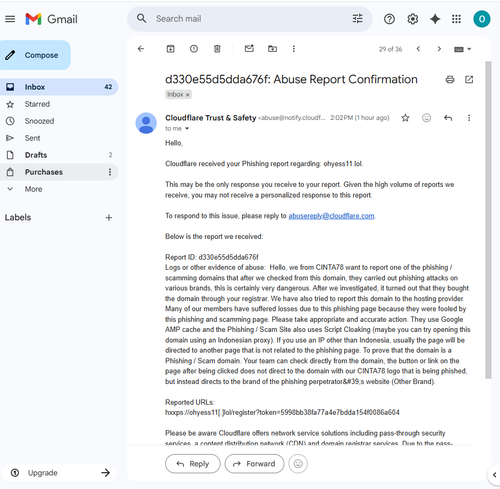This screenshot has height=489, width=500.
Task: Click abusereply@cloudflare.com link
Action: tap(331, 216)
